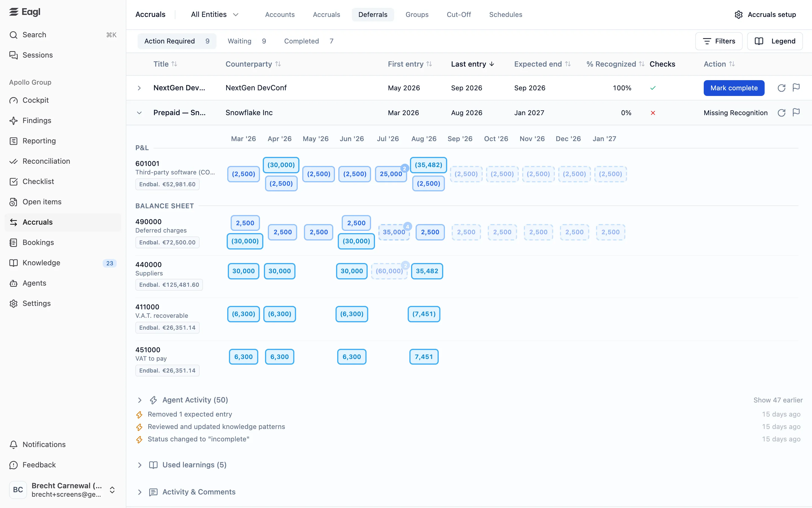
Task: Open Settings in the sidebar
Action: 63,304
